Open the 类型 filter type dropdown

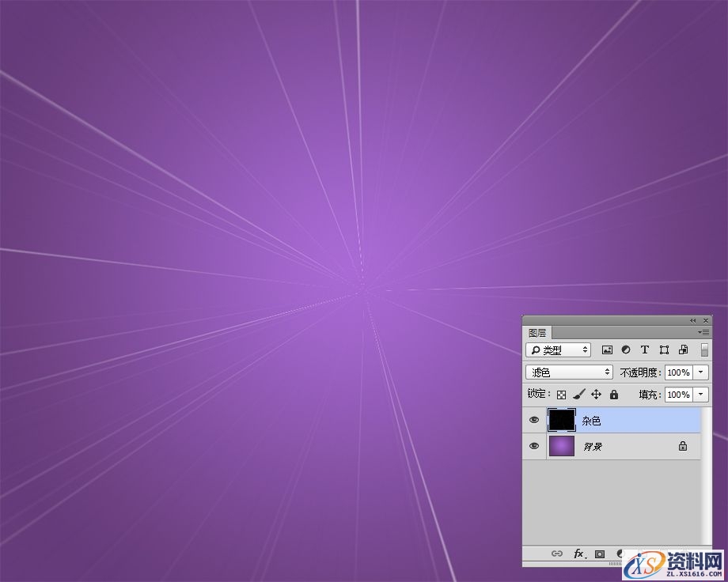tap(559, 350)
